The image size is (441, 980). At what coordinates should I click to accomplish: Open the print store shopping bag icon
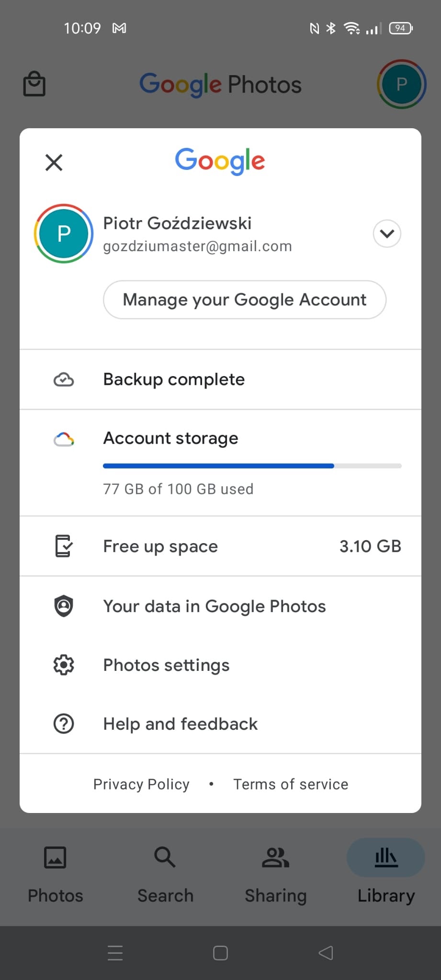click(34, 84)
